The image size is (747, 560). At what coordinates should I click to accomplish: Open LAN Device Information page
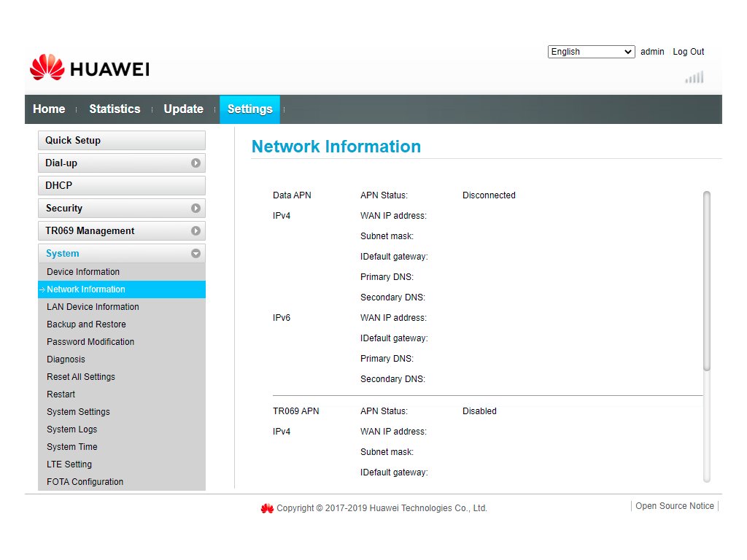(x=93, y=307)
